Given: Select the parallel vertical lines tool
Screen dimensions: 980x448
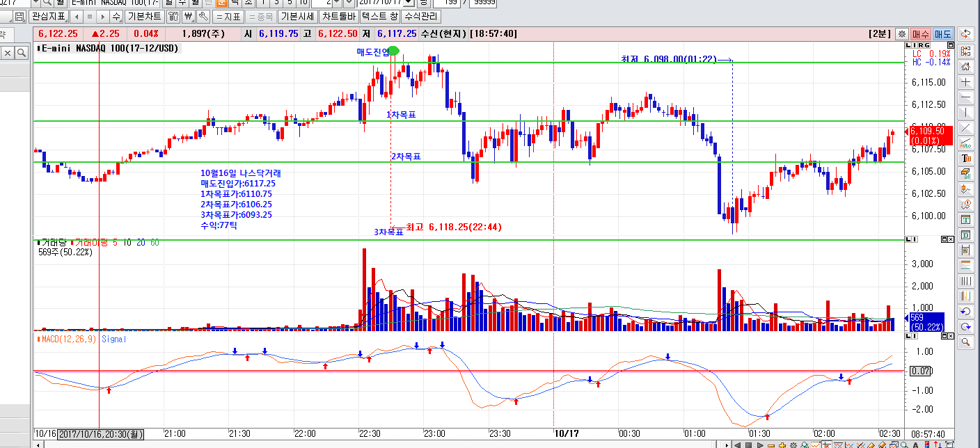Looking at the screenshot, I should click(965, 280).
